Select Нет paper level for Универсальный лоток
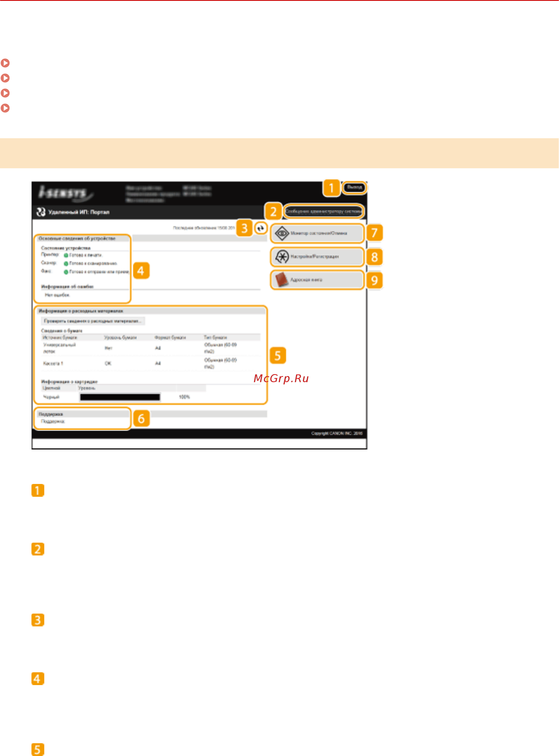 pyautogui.click(x=108, y=348)
